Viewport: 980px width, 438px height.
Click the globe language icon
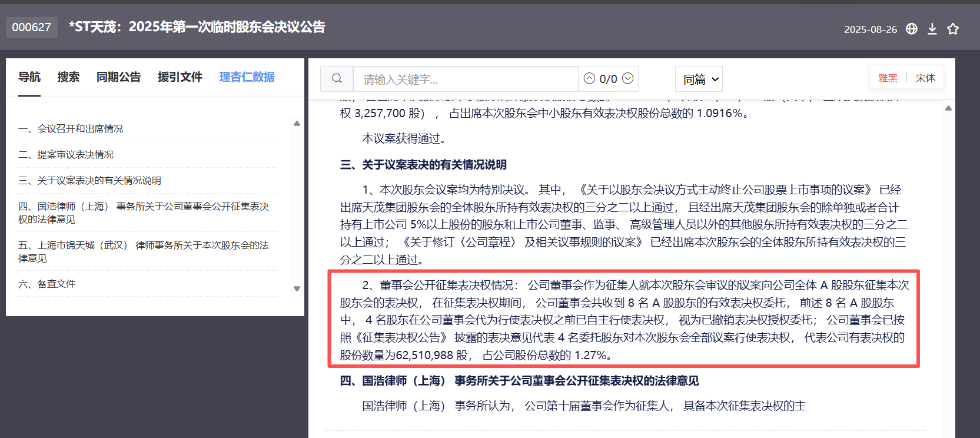point(912,29)
